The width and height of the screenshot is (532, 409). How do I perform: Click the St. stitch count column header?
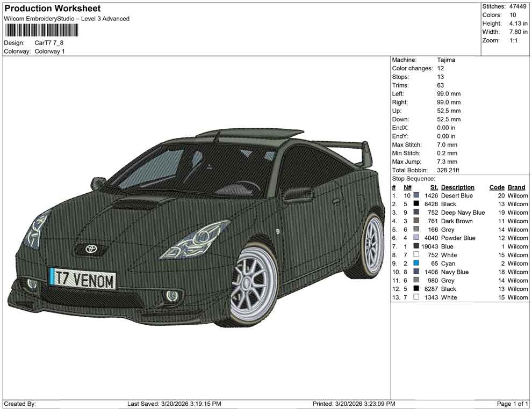click(434, 187)
